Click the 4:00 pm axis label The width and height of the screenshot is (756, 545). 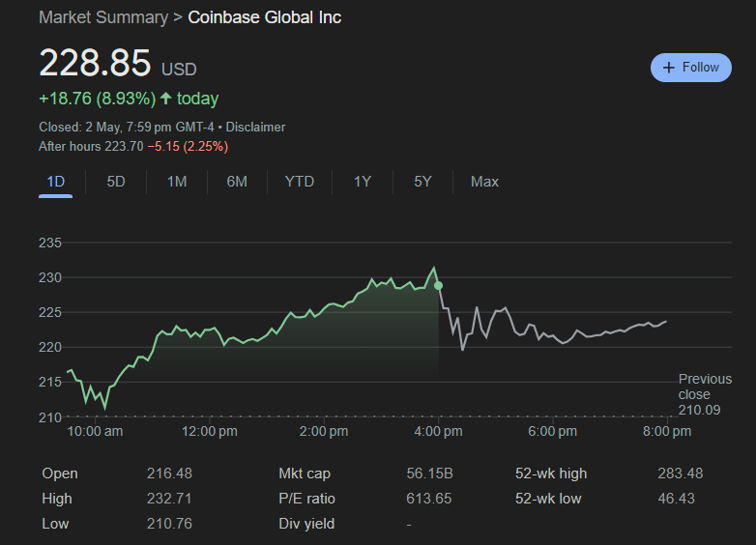tap(438, 431)
